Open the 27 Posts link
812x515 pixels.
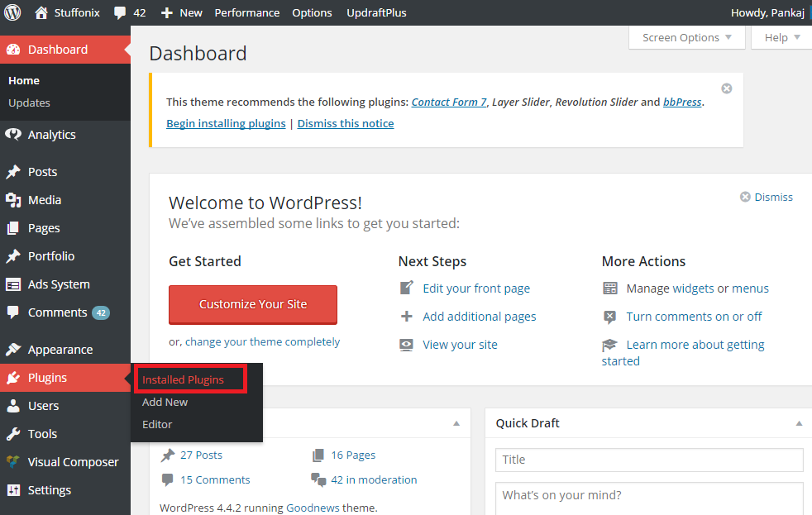(202, 455)
